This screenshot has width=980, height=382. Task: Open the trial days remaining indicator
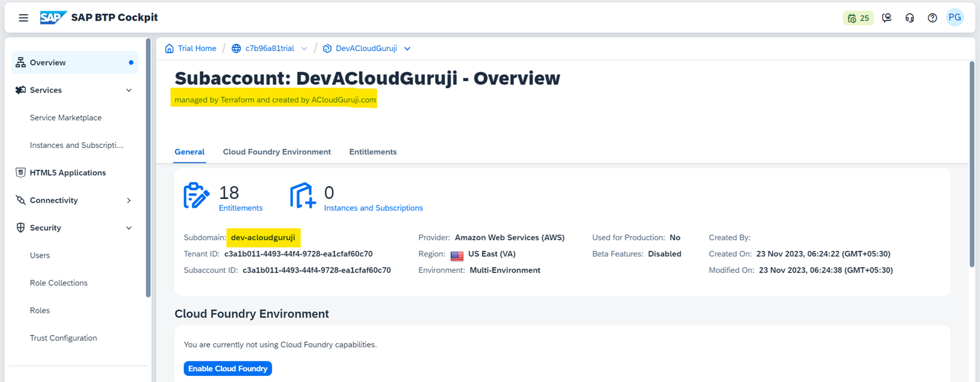point(858,18)
